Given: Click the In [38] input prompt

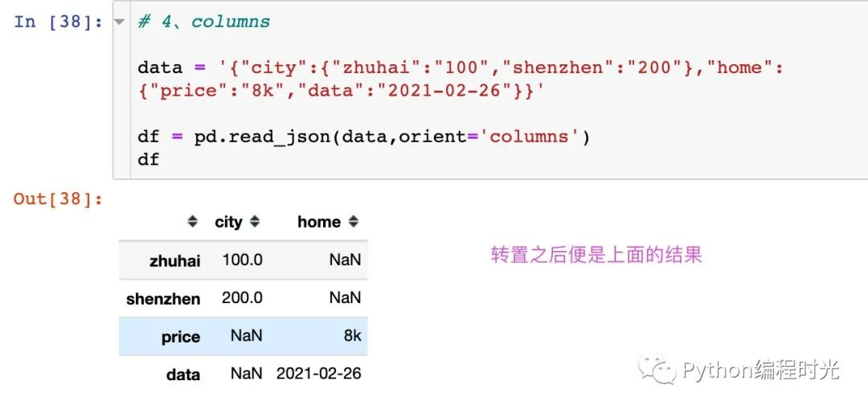Looking at the screenshot, I should point(58,22).
